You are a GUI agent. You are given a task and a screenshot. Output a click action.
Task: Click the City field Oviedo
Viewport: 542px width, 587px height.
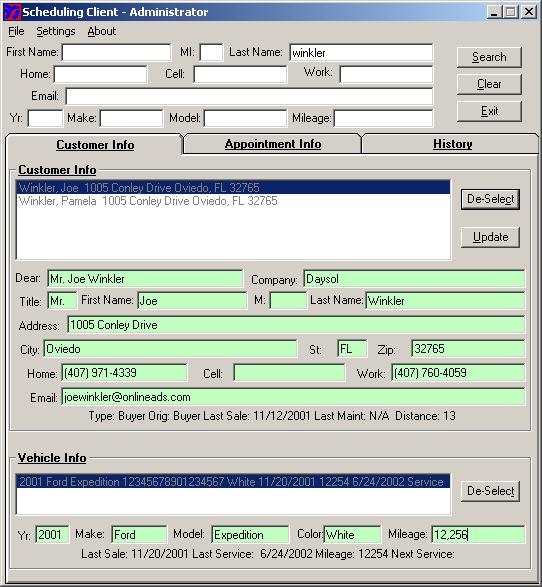[170, 349]
